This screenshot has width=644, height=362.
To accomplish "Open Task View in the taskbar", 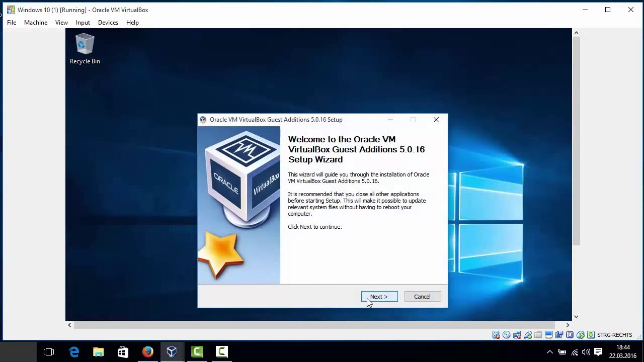I will (x=49, y=352).
